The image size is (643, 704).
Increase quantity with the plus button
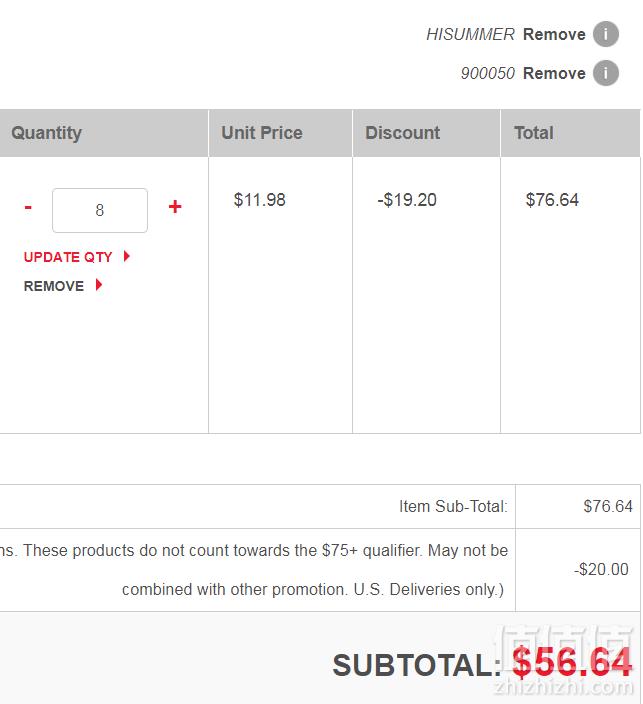pos(175,207)
